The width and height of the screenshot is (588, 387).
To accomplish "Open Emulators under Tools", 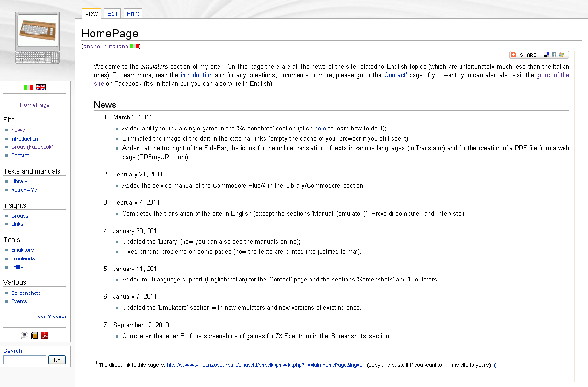I will [23, 250].
